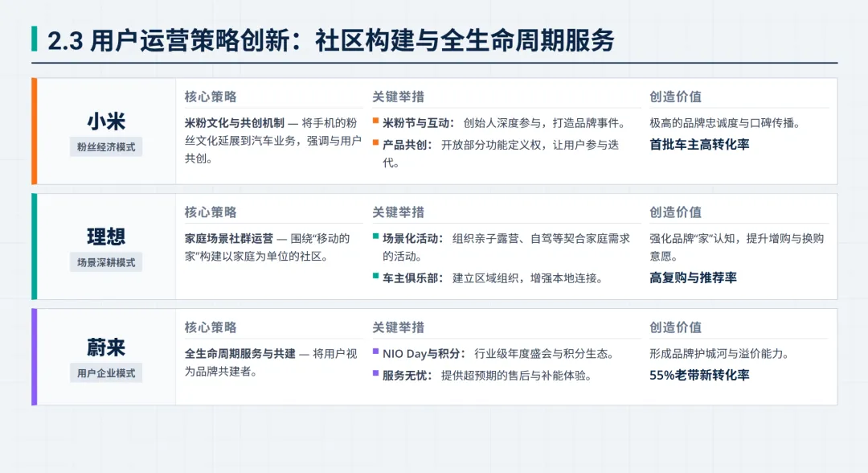Click the NIO Day与积分 bullet label
The width and height of the screenshot is (868, 473).
click(424, 353)
